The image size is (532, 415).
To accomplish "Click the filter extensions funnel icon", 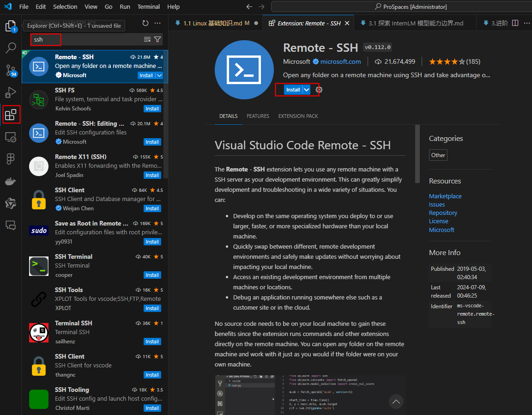I will (157, 40).
